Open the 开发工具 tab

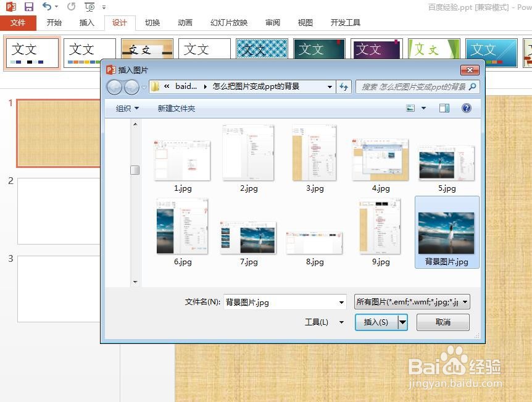[x=346, y=23]
